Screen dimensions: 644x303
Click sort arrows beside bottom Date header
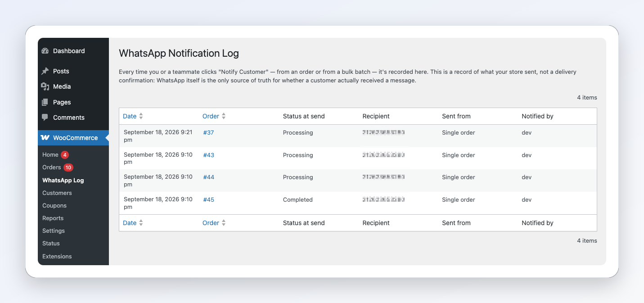pos(141,223)
